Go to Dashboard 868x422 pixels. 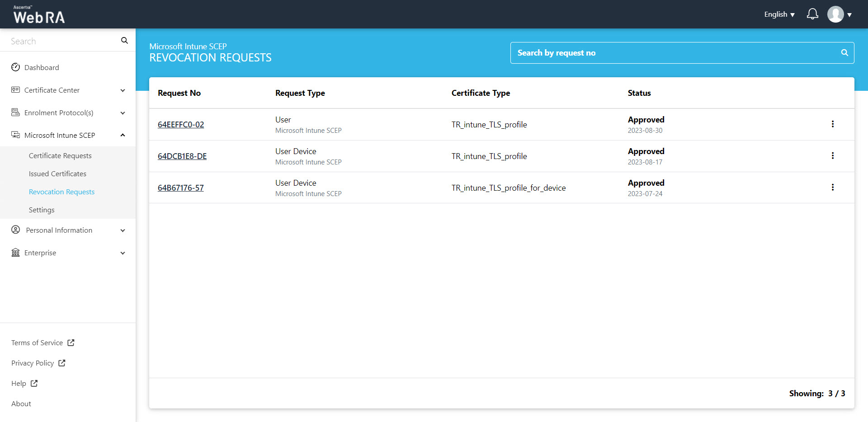(42, 68)
